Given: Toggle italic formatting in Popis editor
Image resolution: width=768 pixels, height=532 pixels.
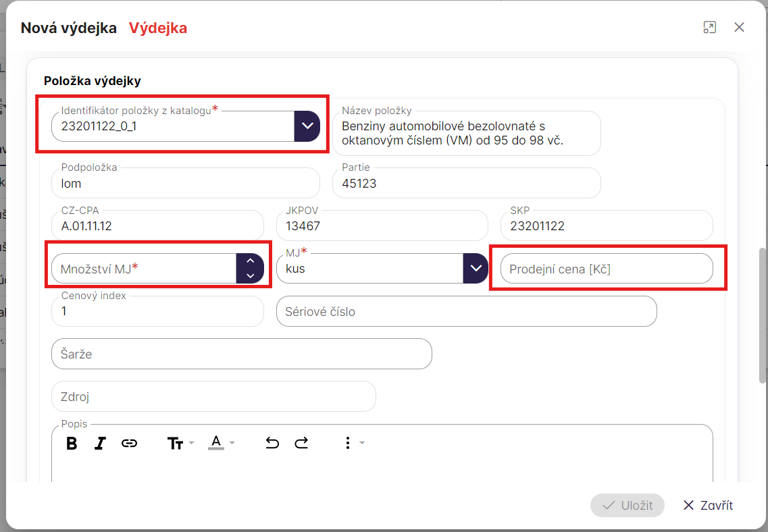Looking at the screenshot, I should point(100,443).
